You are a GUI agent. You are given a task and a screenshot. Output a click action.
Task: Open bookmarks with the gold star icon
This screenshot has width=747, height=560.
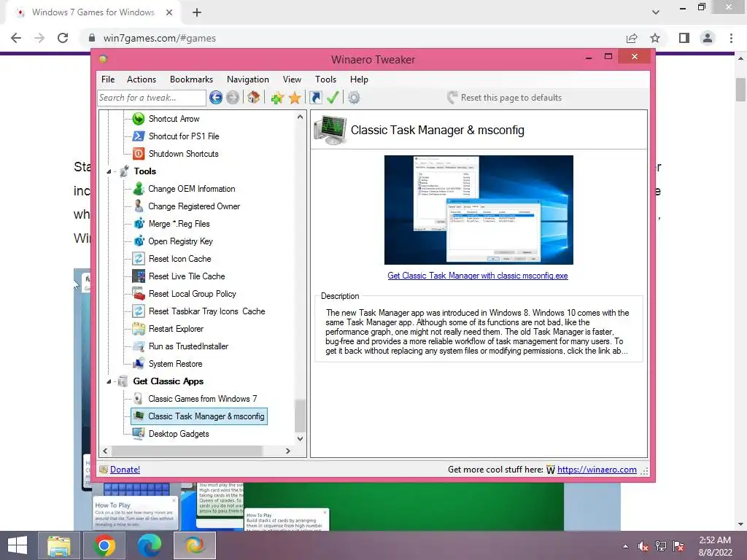[x=295, y=98]
